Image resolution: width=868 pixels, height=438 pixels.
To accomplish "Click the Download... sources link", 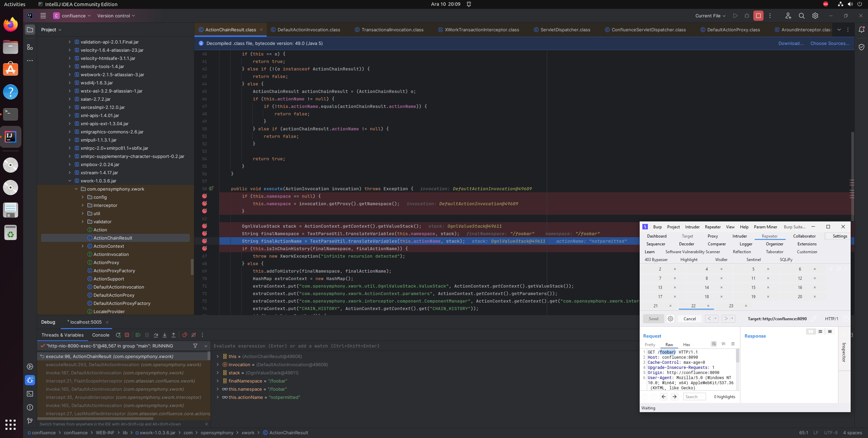I will pyautogui.click(x=791, y=43).
